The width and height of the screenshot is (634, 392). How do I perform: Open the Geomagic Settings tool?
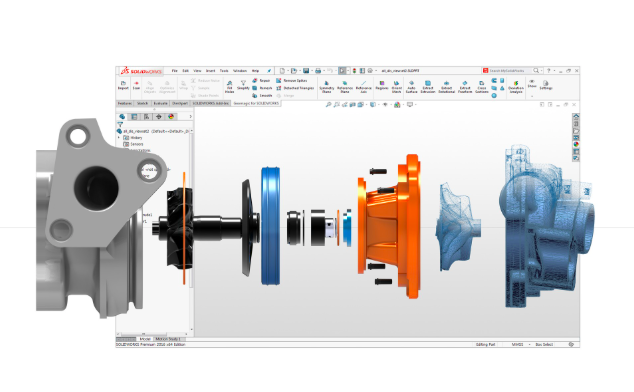[545, 85]
